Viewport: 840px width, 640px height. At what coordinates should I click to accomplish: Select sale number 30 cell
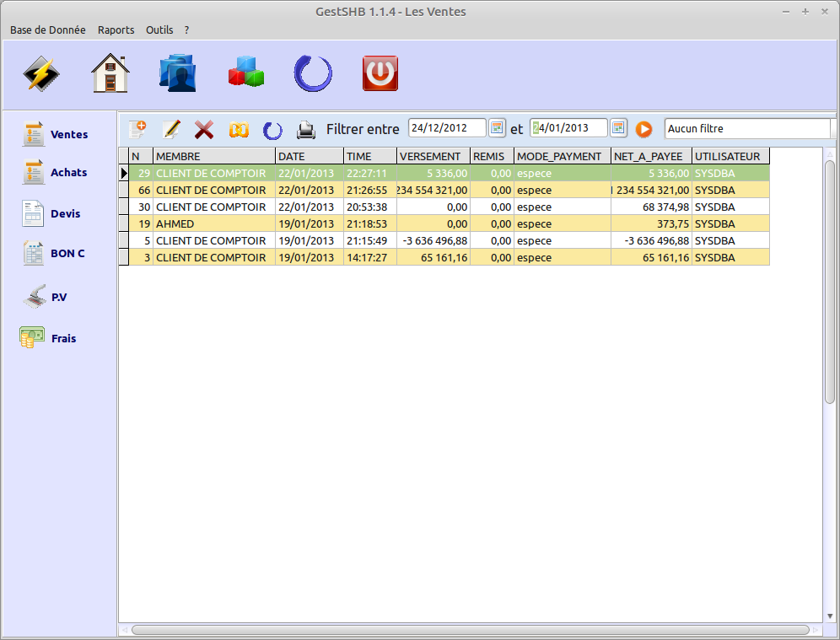pos(141,207)
